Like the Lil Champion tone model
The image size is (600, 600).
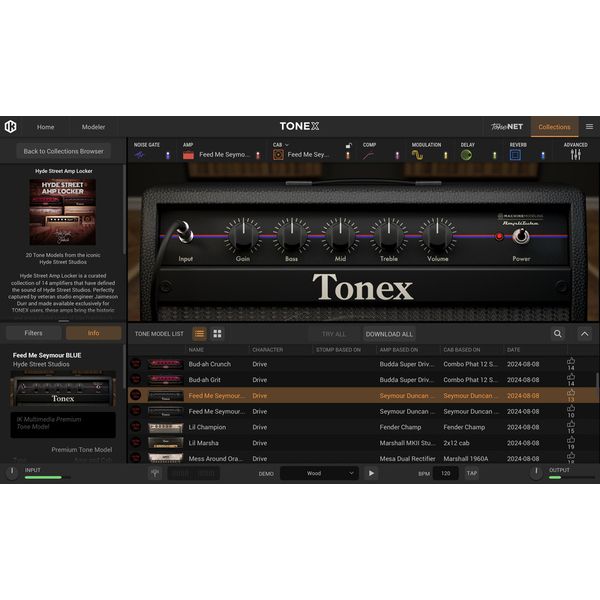[x=571, y=424]
